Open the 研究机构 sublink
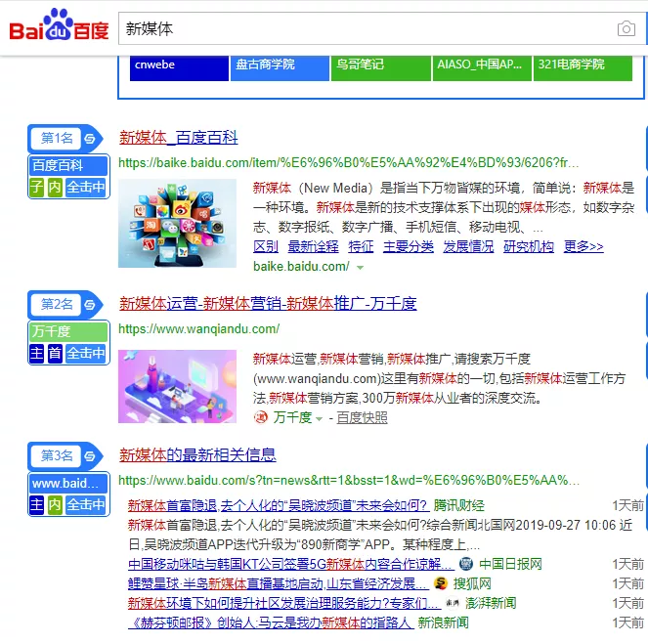 pos(529,246)
